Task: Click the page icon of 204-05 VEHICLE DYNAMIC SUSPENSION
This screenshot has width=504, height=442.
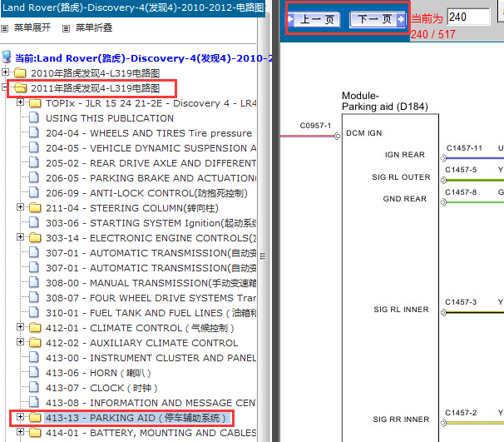Action: click(x=34, y=147)
